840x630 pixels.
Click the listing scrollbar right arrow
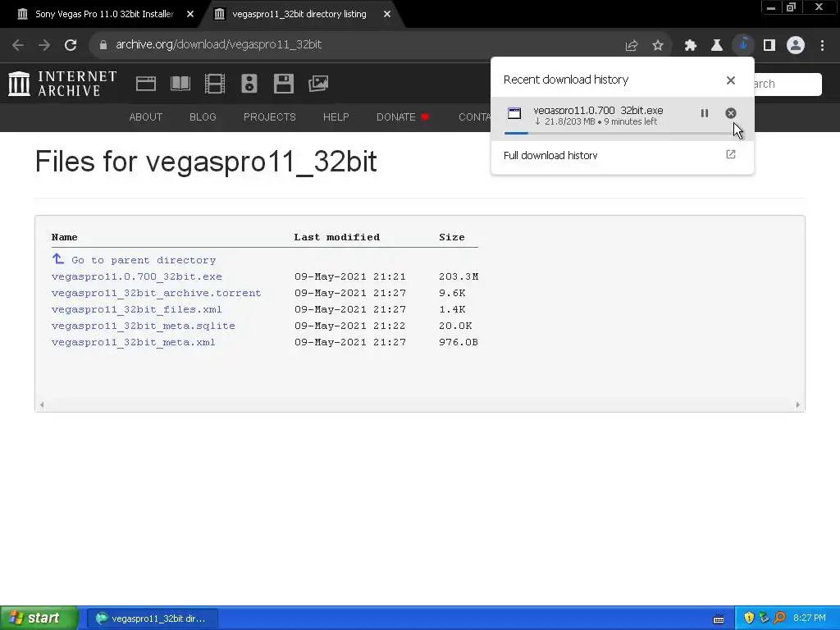pos(797,405)
